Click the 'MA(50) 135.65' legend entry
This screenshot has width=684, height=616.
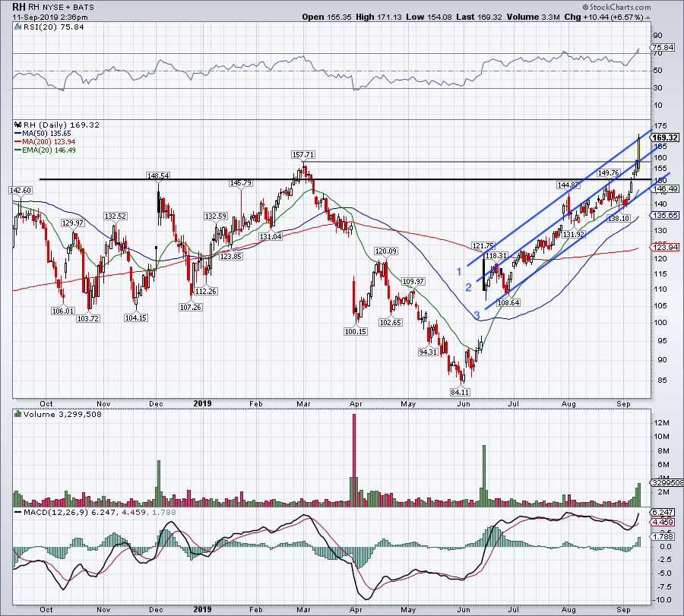pyautogui.click(x=46, y=134)
